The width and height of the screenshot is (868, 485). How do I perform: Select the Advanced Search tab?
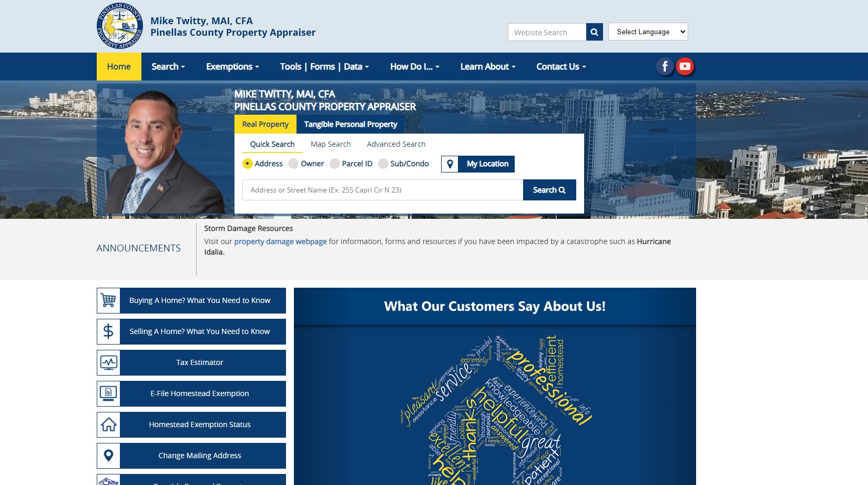coord(396,144)
